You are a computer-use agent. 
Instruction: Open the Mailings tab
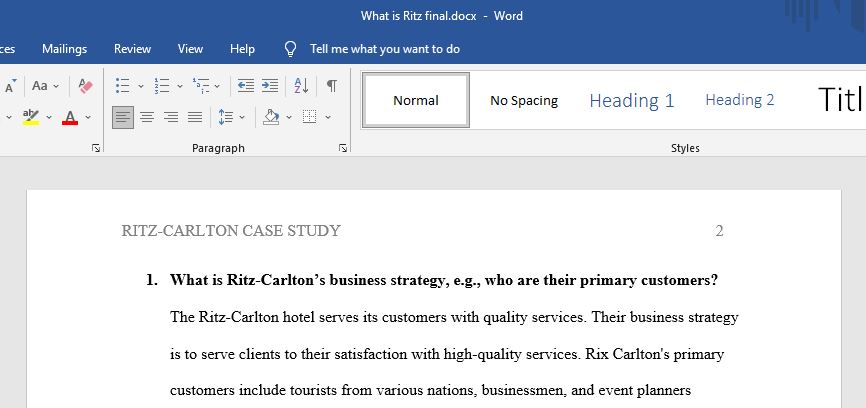65,49
